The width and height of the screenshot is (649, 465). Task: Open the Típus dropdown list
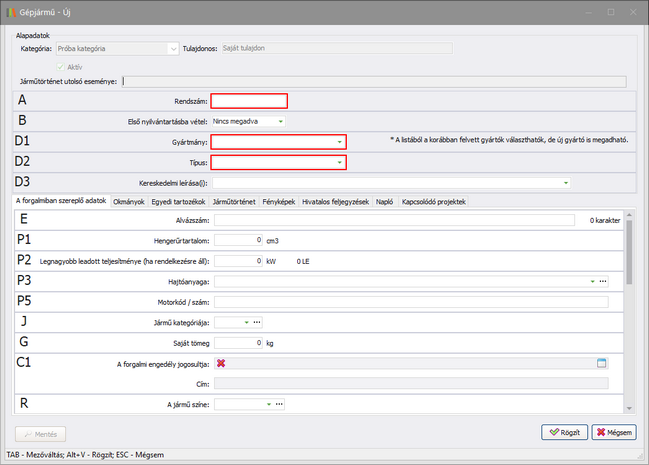click(340, 162)
